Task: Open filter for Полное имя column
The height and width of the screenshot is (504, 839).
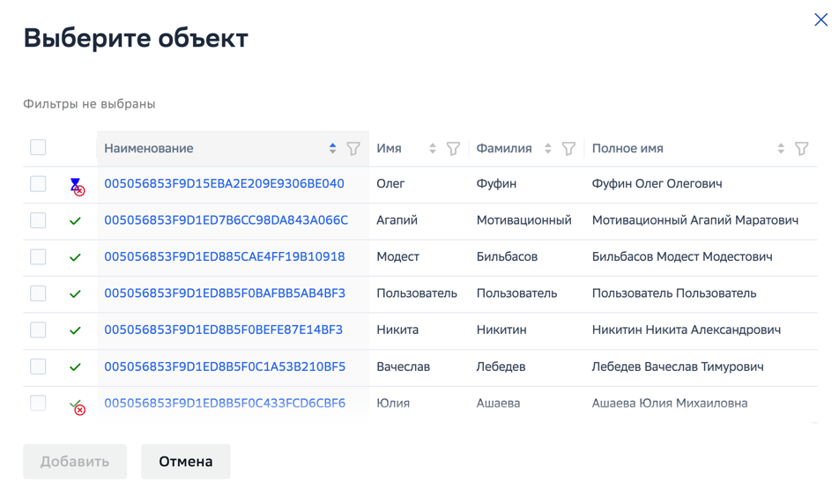Action: coord(802,149)
